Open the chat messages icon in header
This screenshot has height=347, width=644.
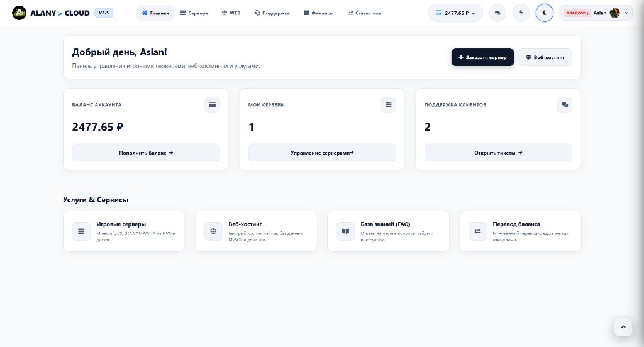click(497, 13)
